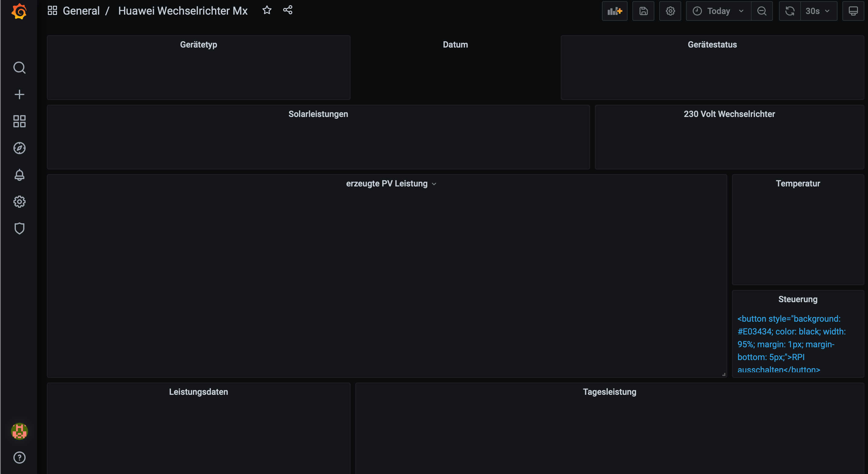Screen dimensions: 868x474
Task: Click the plus create icon in sidebar
Action: (19, 94)
